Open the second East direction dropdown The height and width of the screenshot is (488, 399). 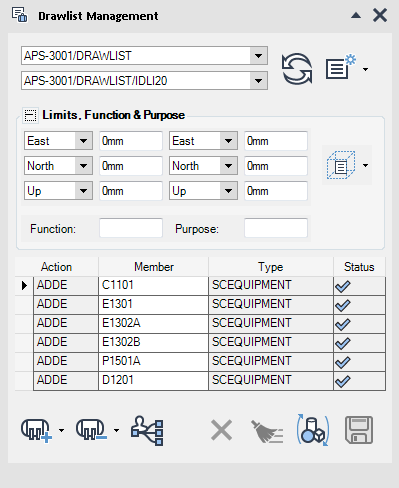click(x=229, y=141)
